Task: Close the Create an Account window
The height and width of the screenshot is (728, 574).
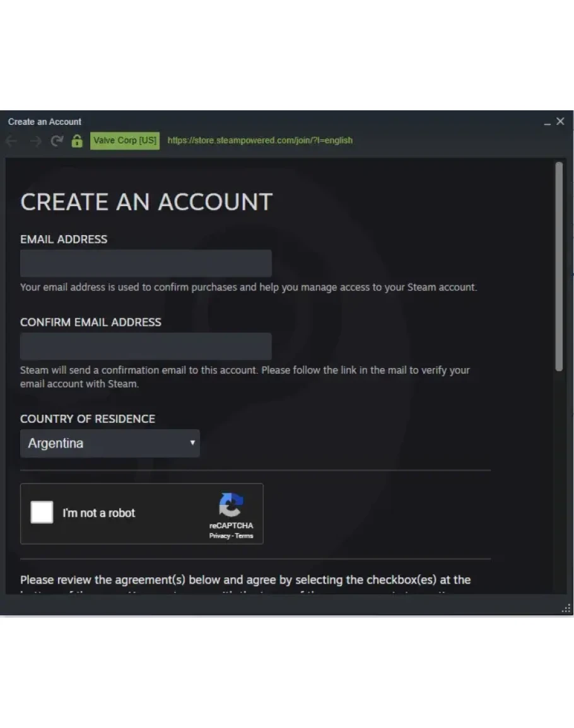Action: tap(560, 122)
